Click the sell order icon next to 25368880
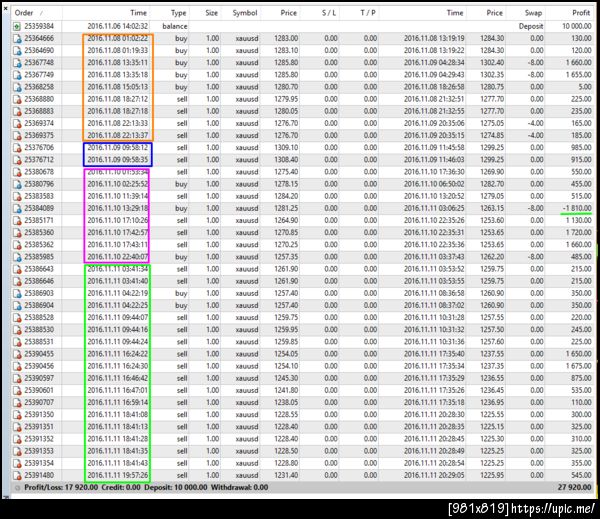 [x=17, y=99]
